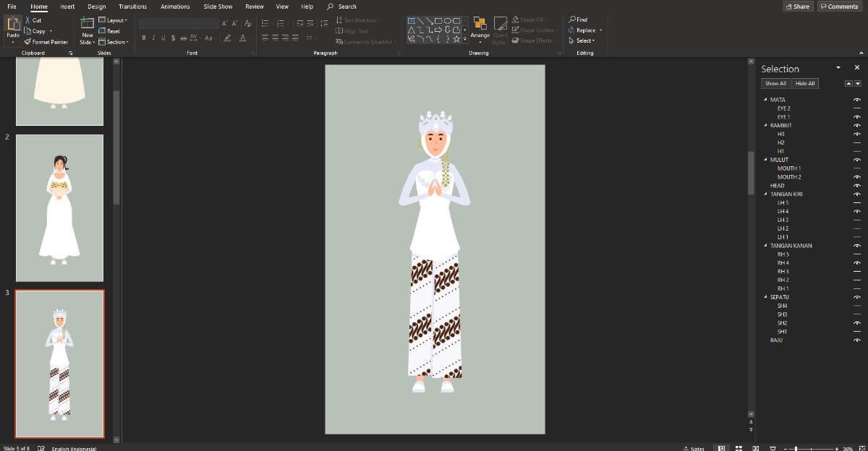Select slide 2 thumbnail with bride
This screenshot has height=451, width=868.
[x=59, y=207]
